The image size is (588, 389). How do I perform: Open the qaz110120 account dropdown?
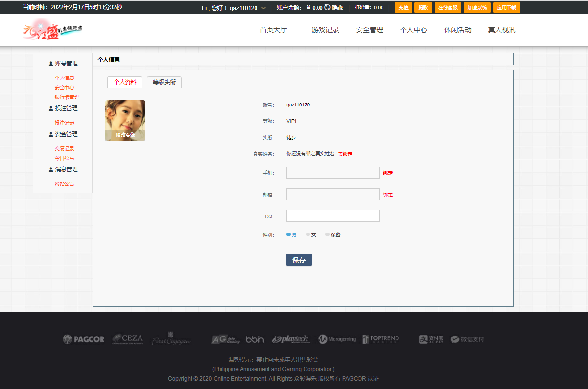pos(246,7)
